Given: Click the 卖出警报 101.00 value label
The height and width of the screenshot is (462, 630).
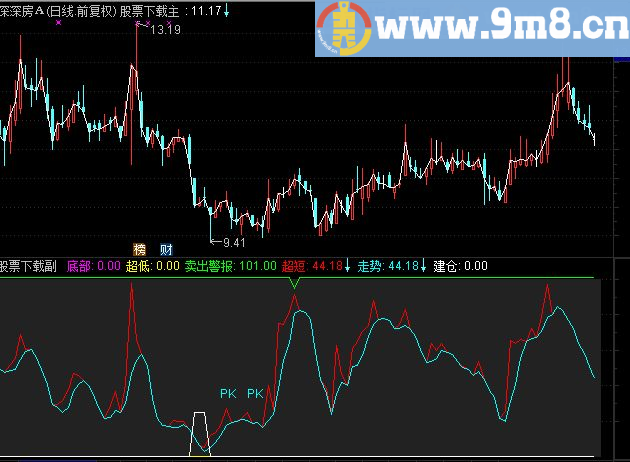Looking at the screenshot, I should [224, 266].
